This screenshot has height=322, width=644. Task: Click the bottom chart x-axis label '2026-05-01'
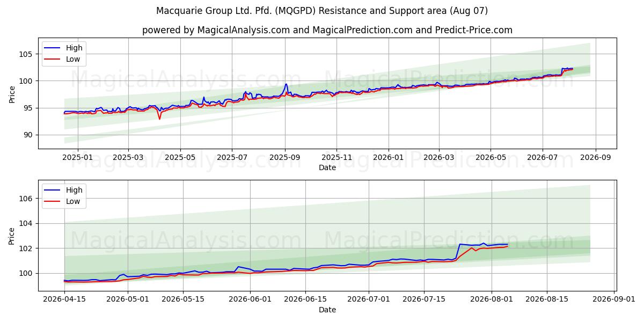point(128,300)
